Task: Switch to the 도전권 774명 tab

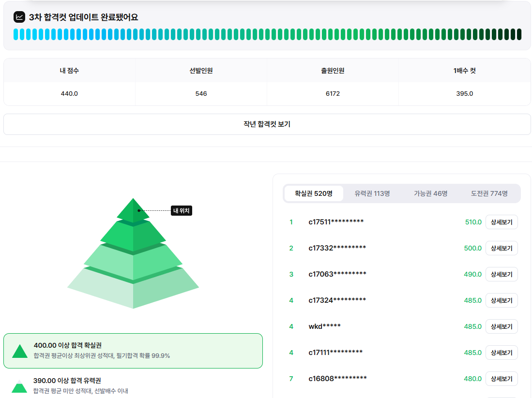Action: coord(489,193)
